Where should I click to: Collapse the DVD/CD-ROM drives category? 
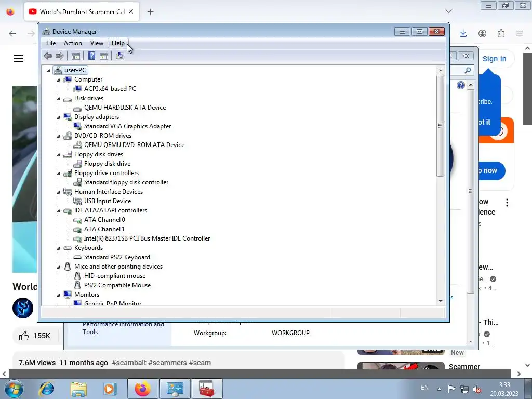coord(58,136)
